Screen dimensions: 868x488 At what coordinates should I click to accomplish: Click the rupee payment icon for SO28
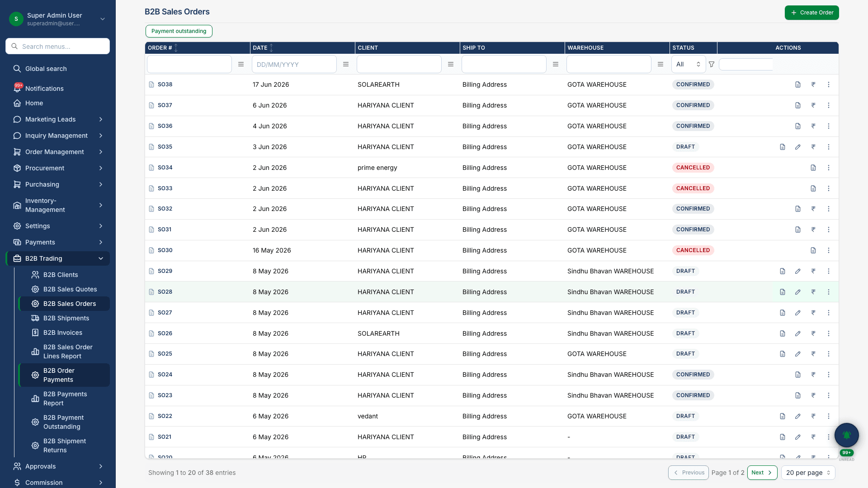(x=813, y=292)
